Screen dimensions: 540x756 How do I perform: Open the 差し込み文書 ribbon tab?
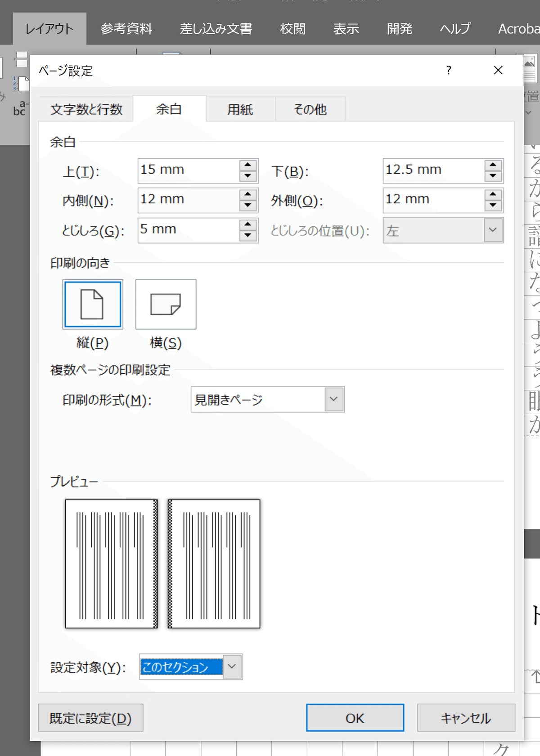216,29
